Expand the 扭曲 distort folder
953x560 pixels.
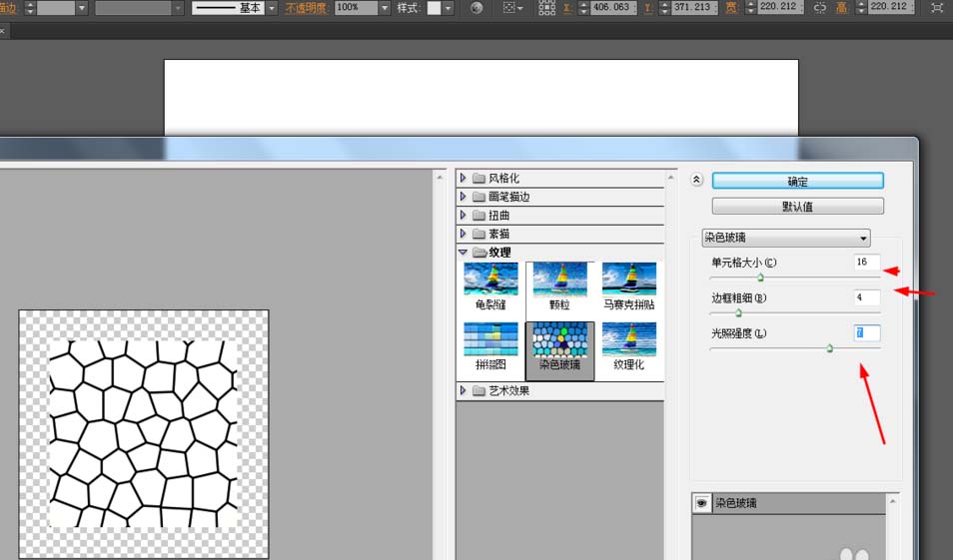(x=464, y=216)
